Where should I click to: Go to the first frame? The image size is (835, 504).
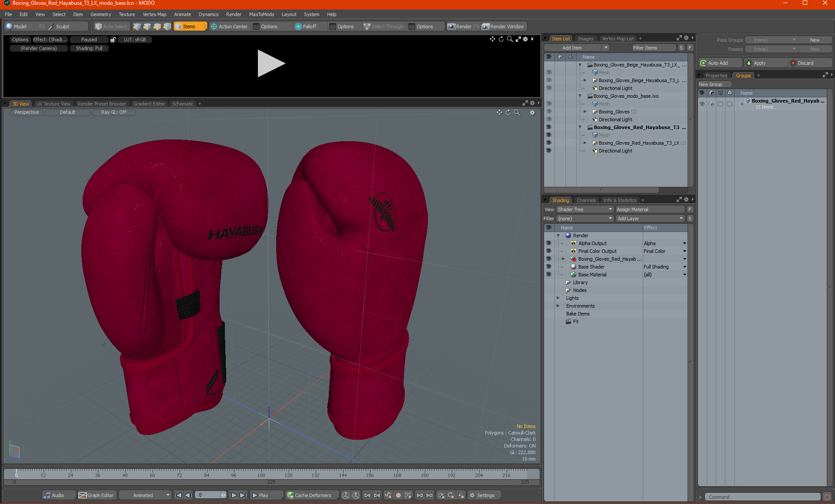click(178, 495)
